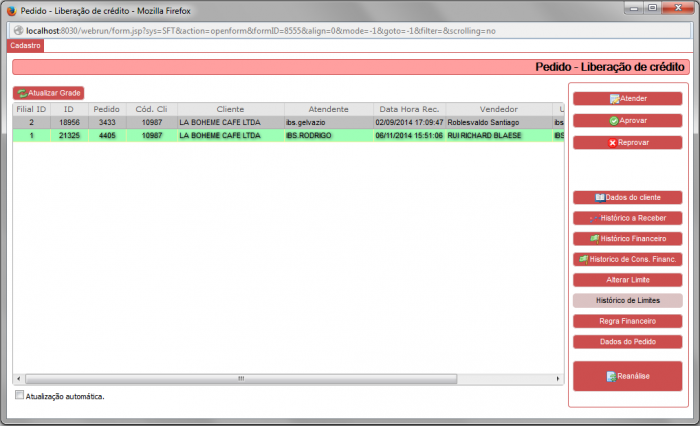This screenshot has width=700, height=426.
Task: Sort by Cliente column header
Action: pyautogui.click(x=231, y=109)
